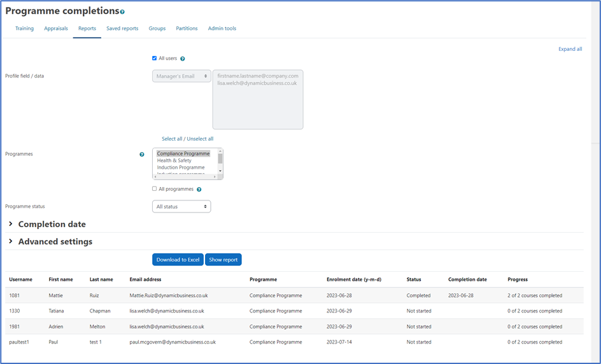Click username 1081 in the table
Viewport: 601px width, 364px height.
pyautogui.click(x=15, y=296)
